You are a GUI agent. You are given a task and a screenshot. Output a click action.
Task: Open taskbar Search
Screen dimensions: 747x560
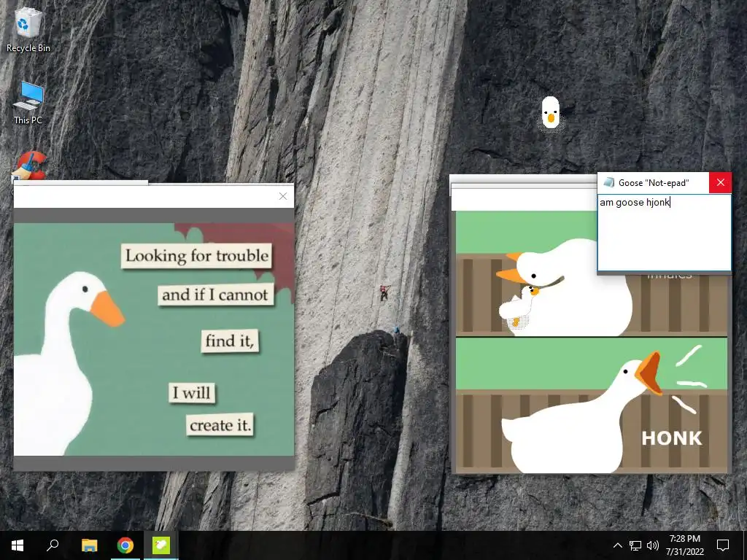pos(53,545)
